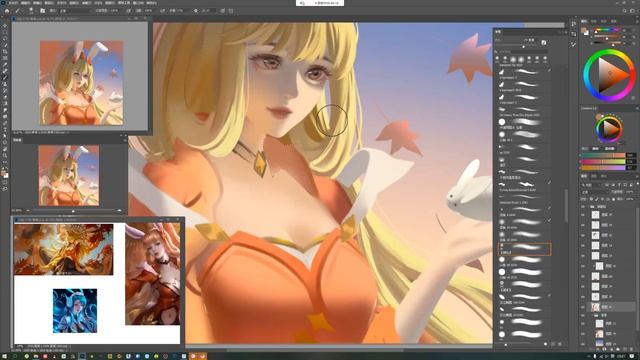Click the brush panel vertical scrollbar
This screenshot has width=640, height=360.
tap(566, 206)
